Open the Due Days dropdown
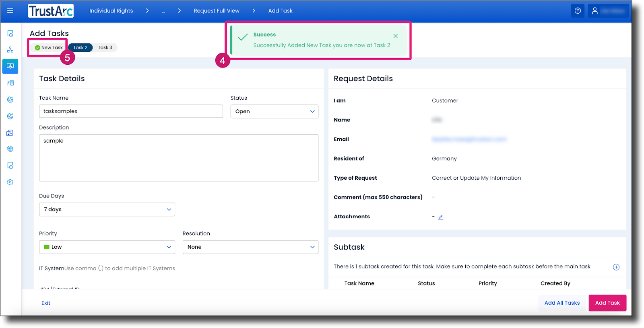 [x=107, y=209]
